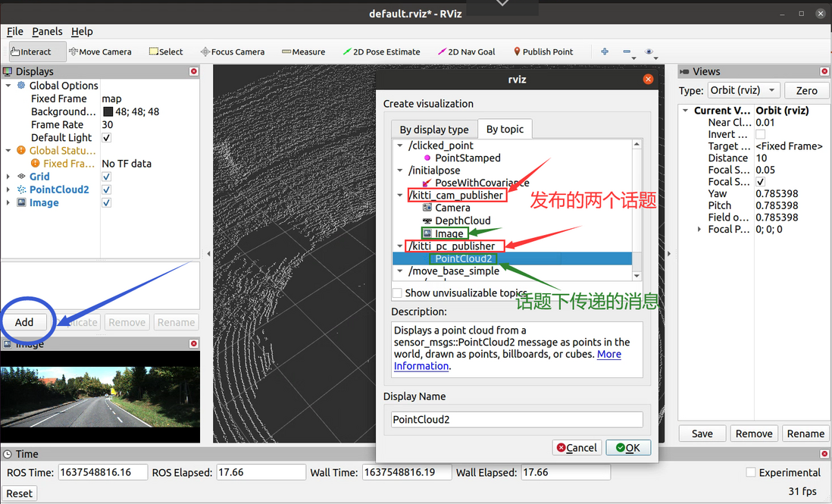This screenshot has width=832, height=504.
Task: Cancel the Create visualization dialog
Action: (577, 448)
